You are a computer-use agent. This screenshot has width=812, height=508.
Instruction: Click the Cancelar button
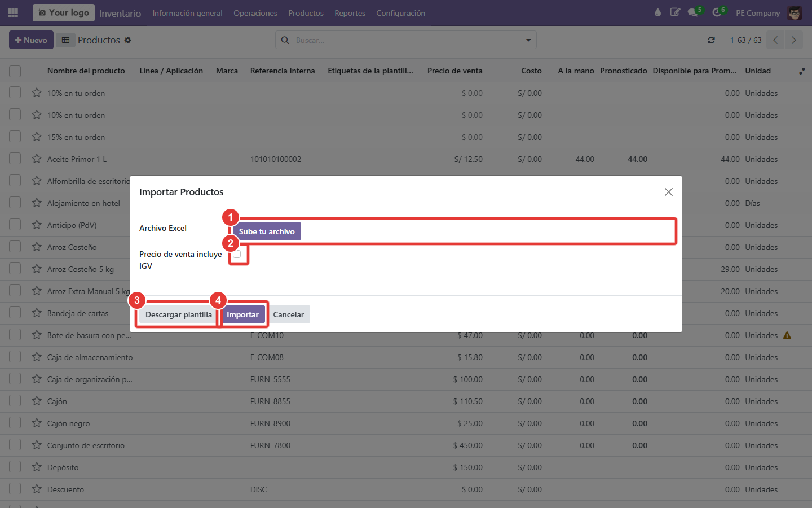(289, 314)
